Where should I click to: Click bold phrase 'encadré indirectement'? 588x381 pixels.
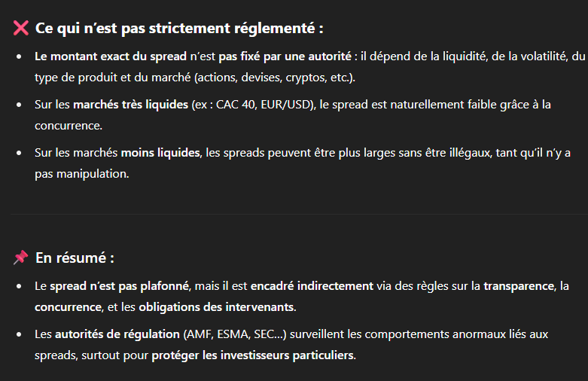pyautogui.click(x=312, y=286)
